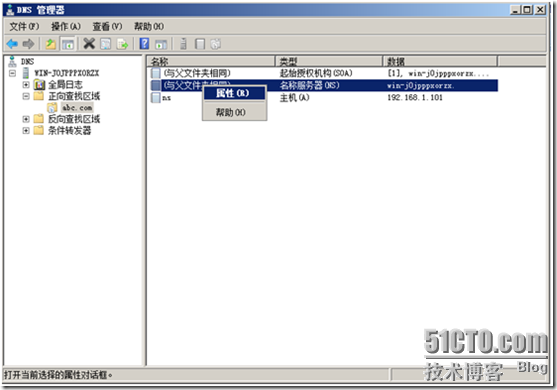The height and width of the screenshot is (390, 557).
Task: Open the toolbar Properties icon next to X
Action: (x=106, y=44)
